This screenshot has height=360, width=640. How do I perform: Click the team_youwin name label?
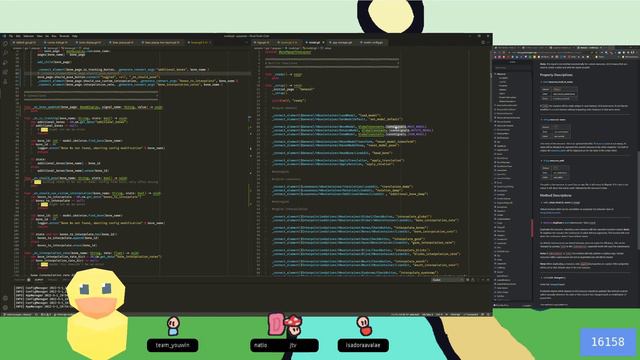tap(173, 345)
